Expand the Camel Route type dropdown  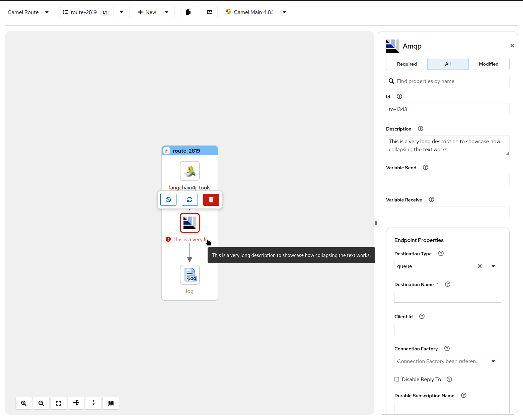point(30,12)
